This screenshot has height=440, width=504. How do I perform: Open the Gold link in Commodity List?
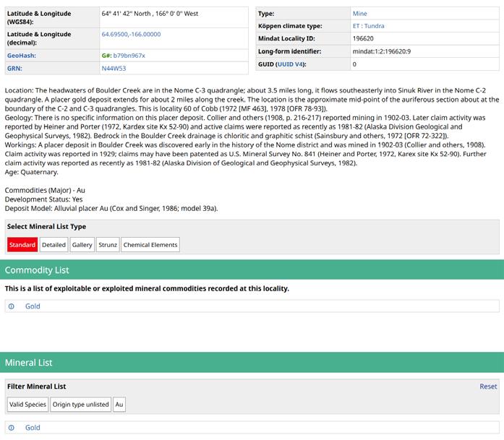tap(33, 306)
